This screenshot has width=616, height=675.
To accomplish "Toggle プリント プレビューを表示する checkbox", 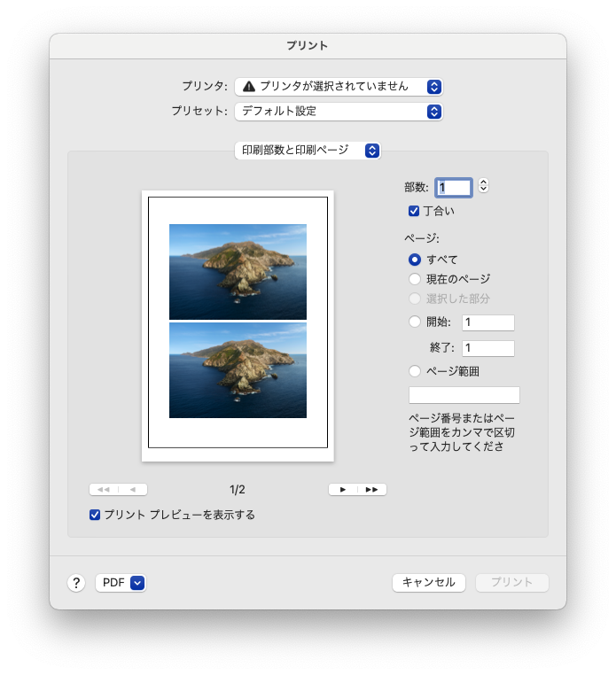I will (x=95, y=515).
